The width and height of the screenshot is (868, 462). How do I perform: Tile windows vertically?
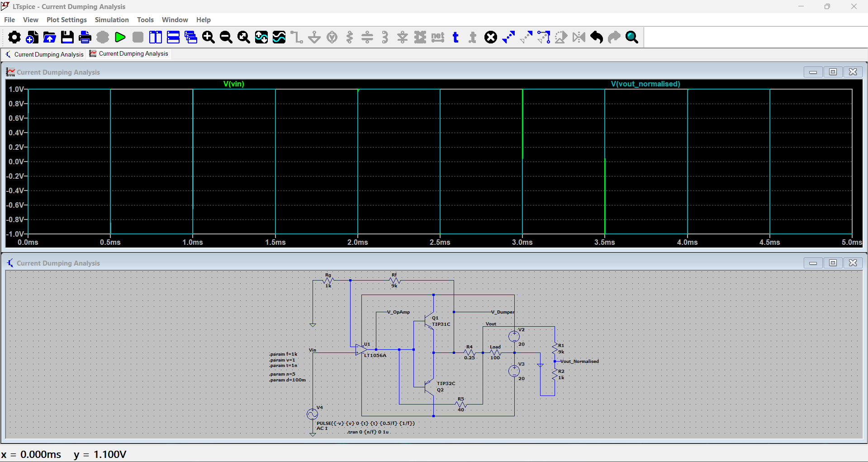[x=156, y=37]
